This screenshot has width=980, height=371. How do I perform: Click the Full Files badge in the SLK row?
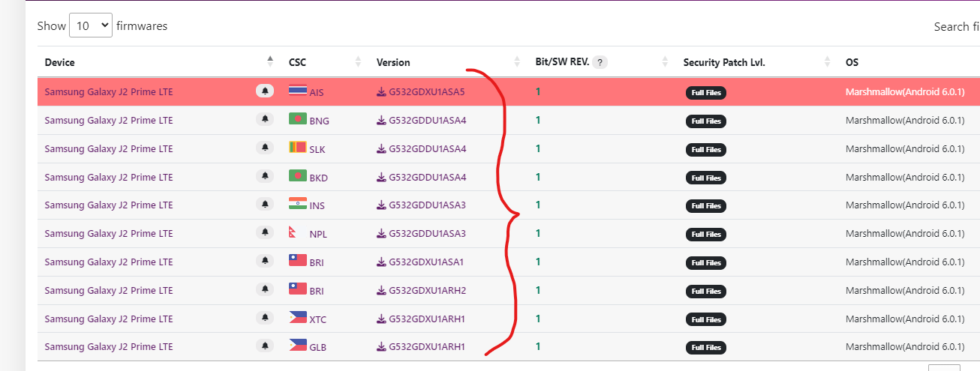[705, 150]
